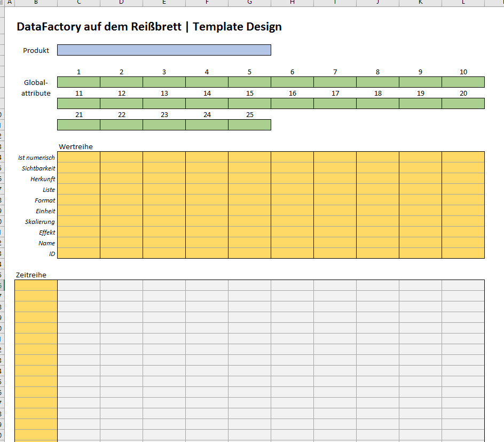The image size is (504, 442).
Task: Click the 'Produkt' label cell
Action: pyautogui.click(x=36, y=50)
